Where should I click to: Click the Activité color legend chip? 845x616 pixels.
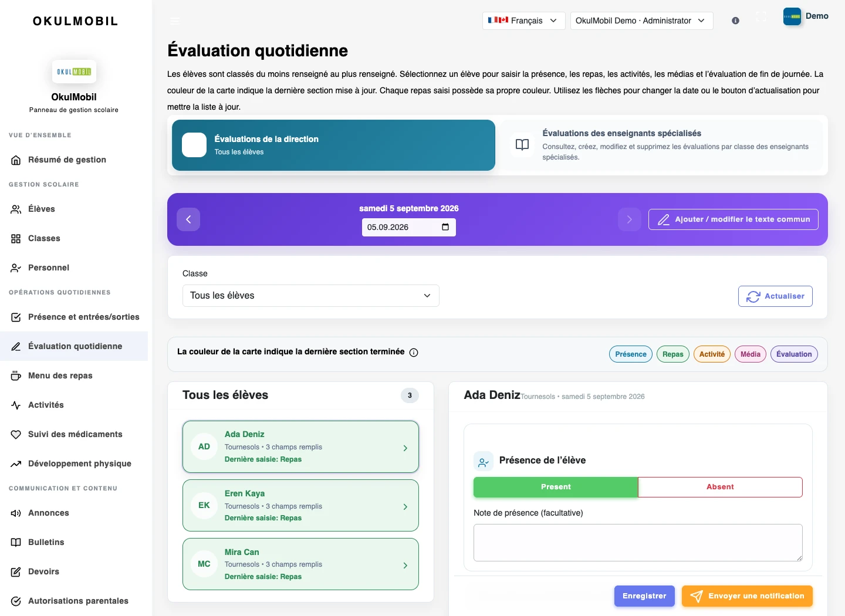[x=712, y=354]
